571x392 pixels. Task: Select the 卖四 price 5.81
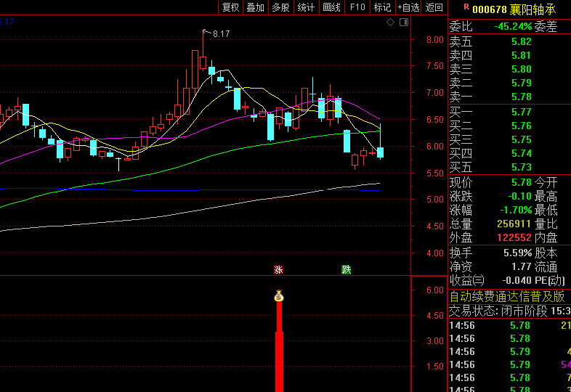click(522, 55)
